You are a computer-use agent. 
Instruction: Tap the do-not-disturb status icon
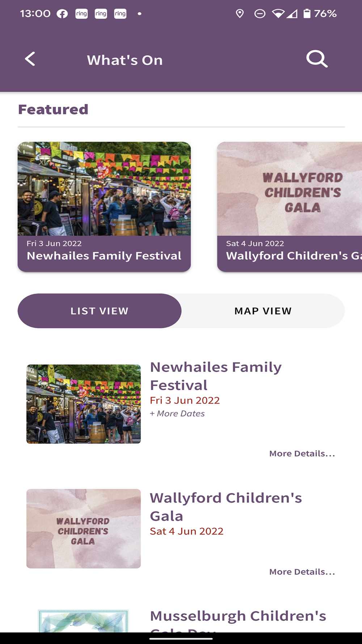point(260,14)
